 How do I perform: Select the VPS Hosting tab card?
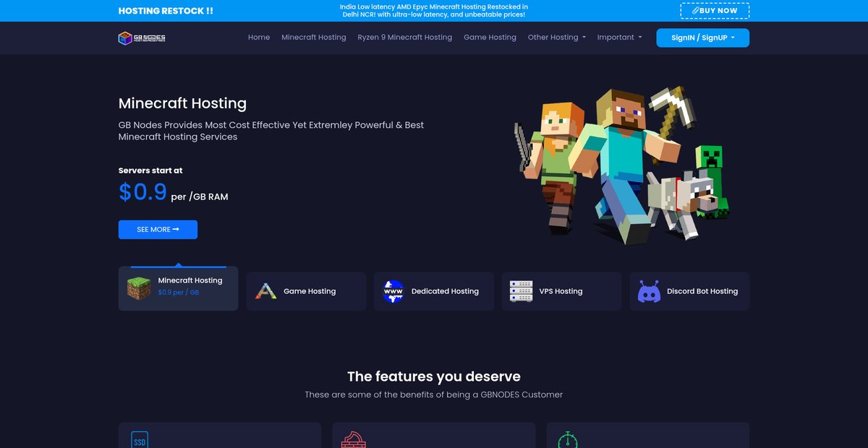pos(561,291)
